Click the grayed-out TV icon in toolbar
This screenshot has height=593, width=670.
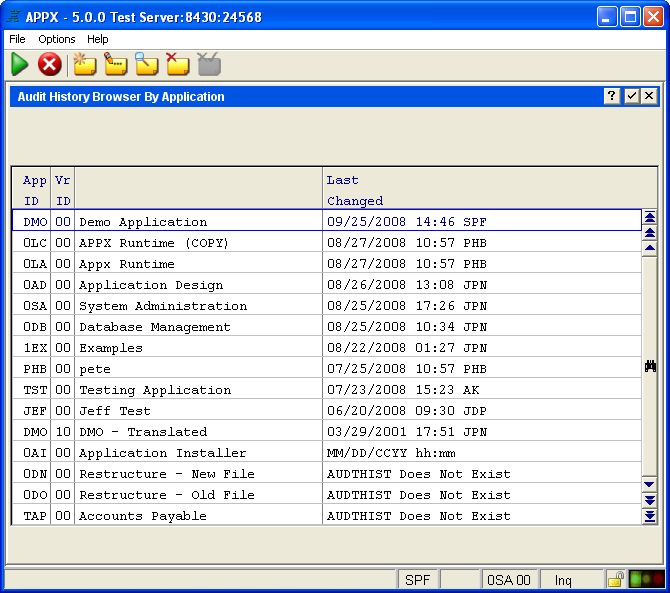[209, 65]
